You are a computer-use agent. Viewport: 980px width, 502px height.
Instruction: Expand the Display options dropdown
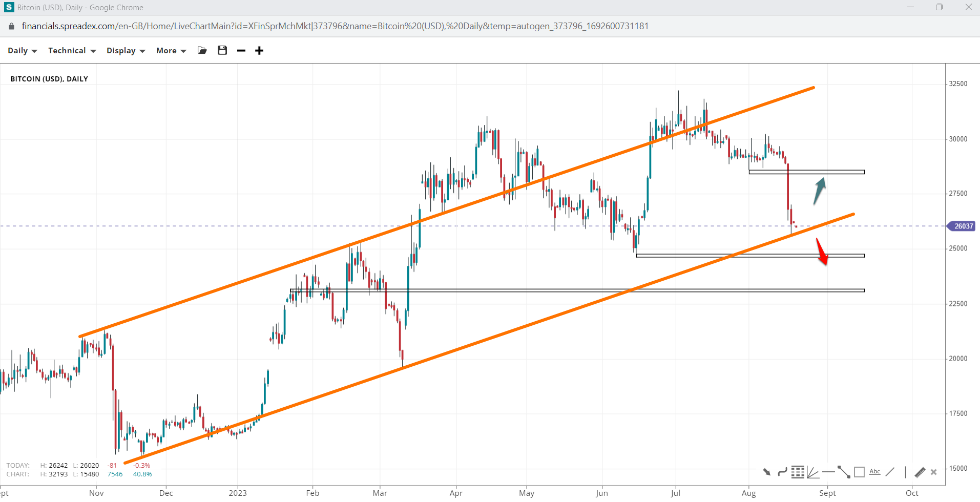pos(126,50)
